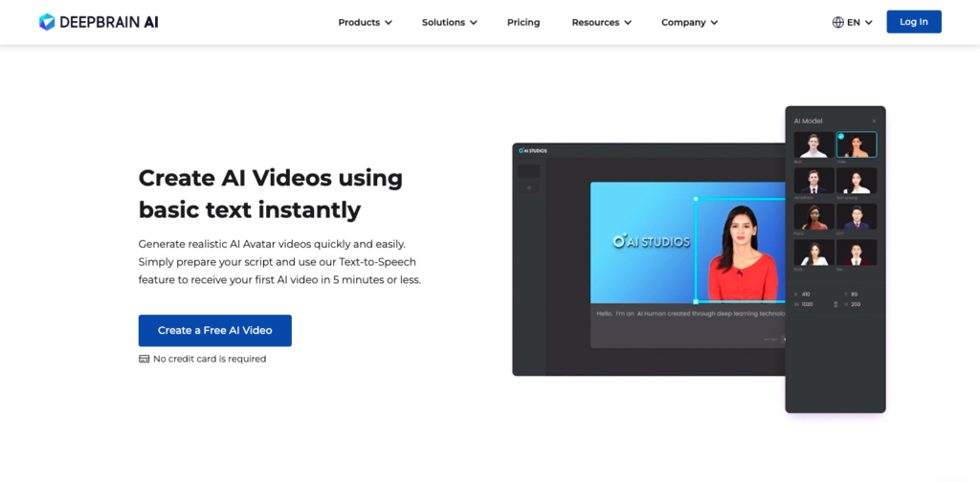Screen dimensions: 980x482
Task: Select the Sun young model thumbnail
Action: coord(857,181)
